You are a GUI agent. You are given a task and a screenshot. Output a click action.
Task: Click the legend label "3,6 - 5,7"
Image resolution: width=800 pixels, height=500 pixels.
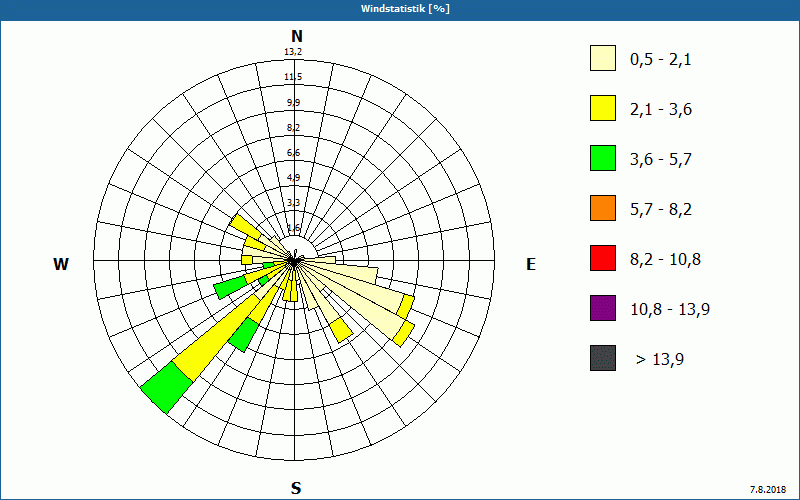[x=661, y=160]
